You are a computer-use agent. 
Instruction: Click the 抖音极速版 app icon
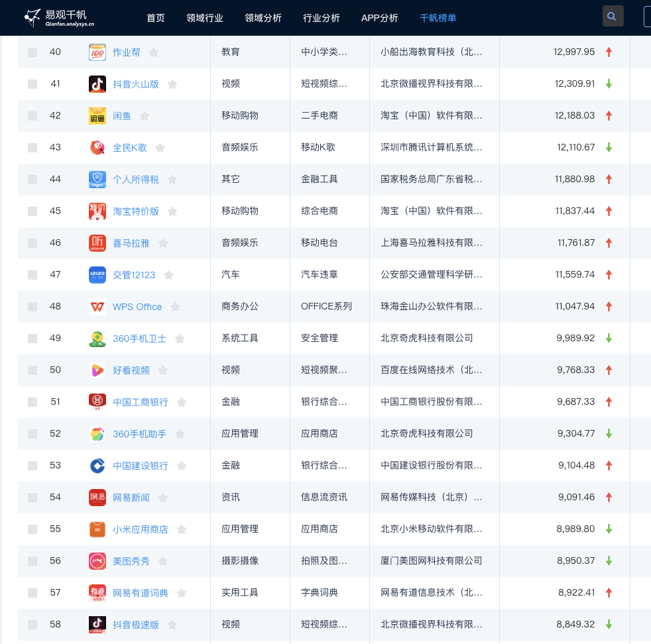click(x=97, y=625)
